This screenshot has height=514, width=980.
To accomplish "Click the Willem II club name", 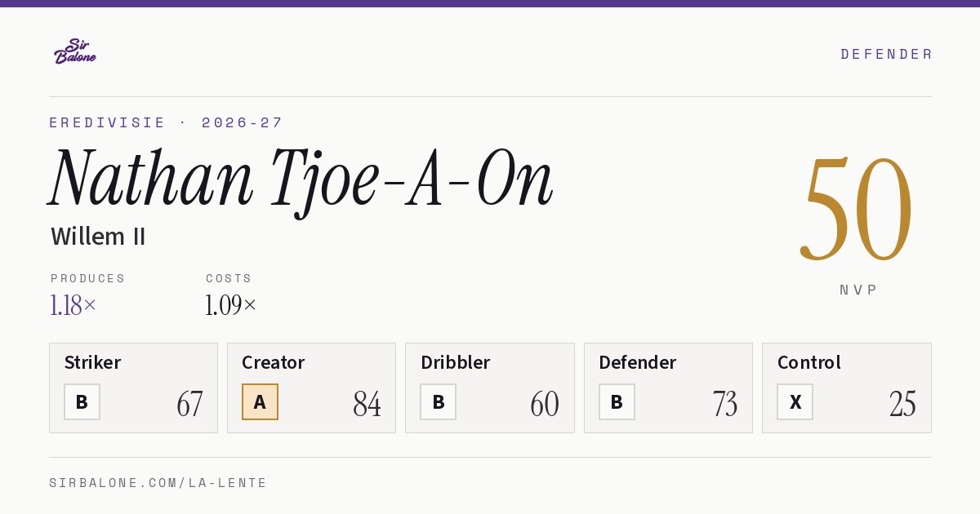I will pyautogui.click(x=98, y=237).
